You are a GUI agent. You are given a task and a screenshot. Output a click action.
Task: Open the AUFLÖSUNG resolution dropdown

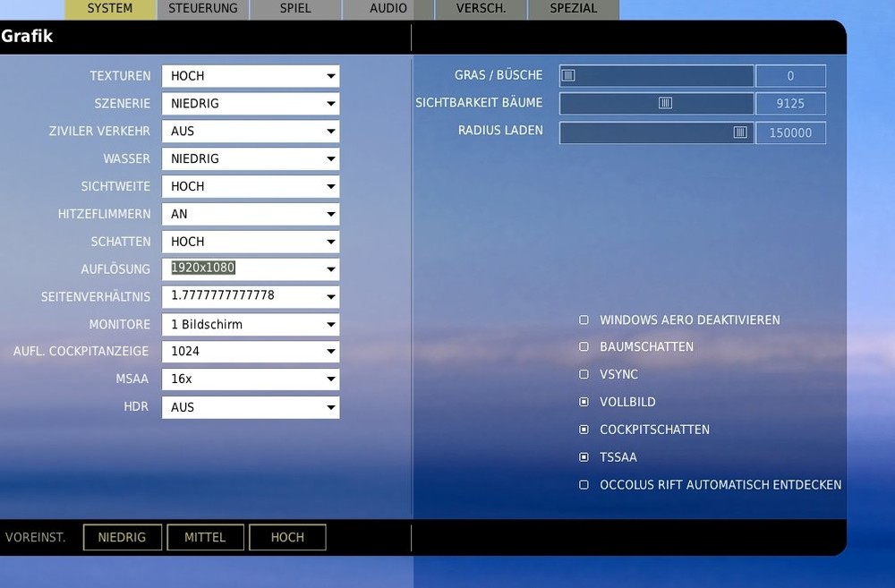coord(251,268)
